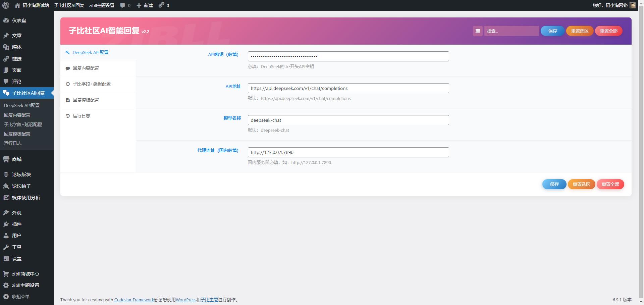
Task: Collapse the sidebar with 收起菜单
Action: click(x=20, y=297)
